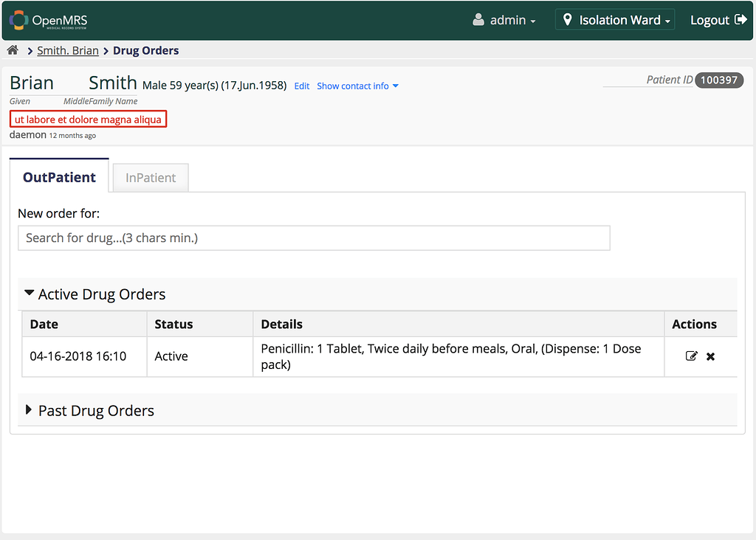Screen dimensions: 756x540
Task: Click the Edit link next to patient details
Action: click(301, 86)
